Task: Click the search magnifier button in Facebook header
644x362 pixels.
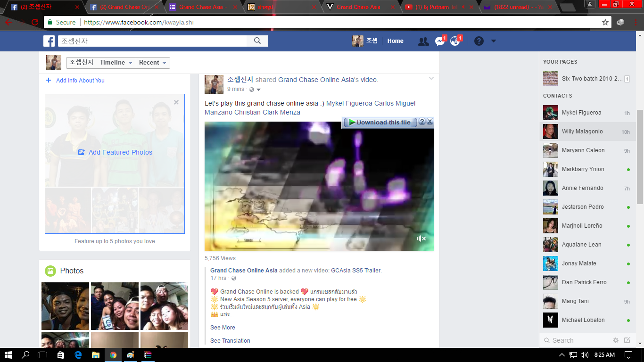Action: pos(257,41)
